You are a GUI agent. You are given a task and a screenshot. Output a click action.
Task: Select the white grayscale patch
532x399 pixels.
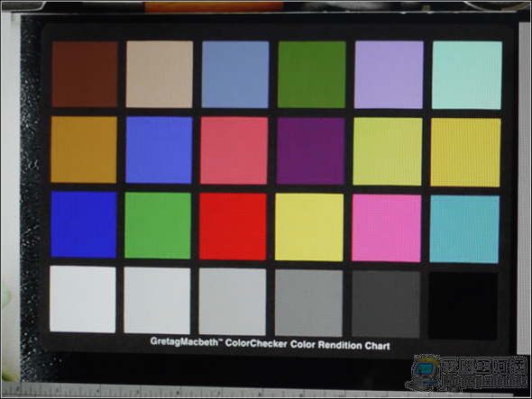[83, 299]
